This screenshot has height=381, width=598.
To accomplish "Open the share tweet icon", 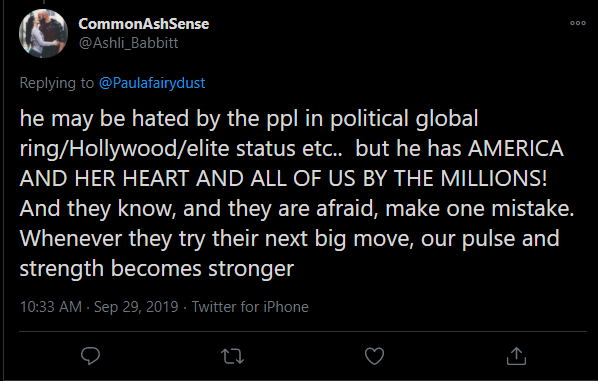I will [516, 356].
